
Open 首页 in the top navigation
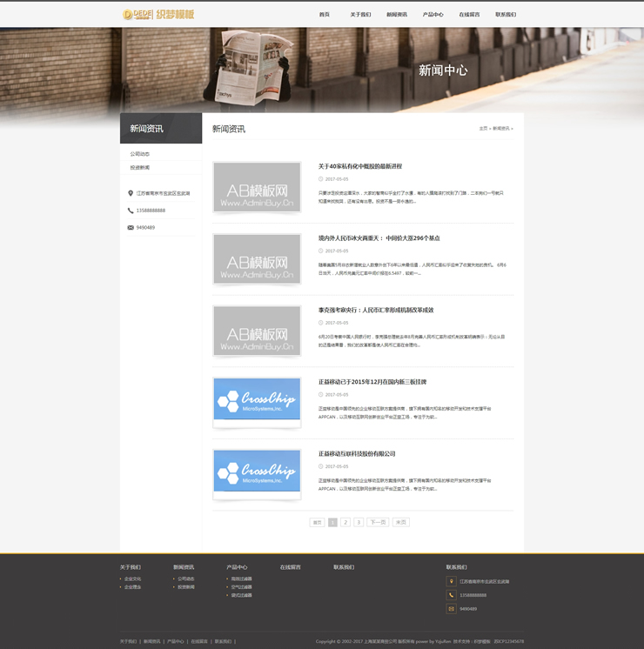[325, 15]
